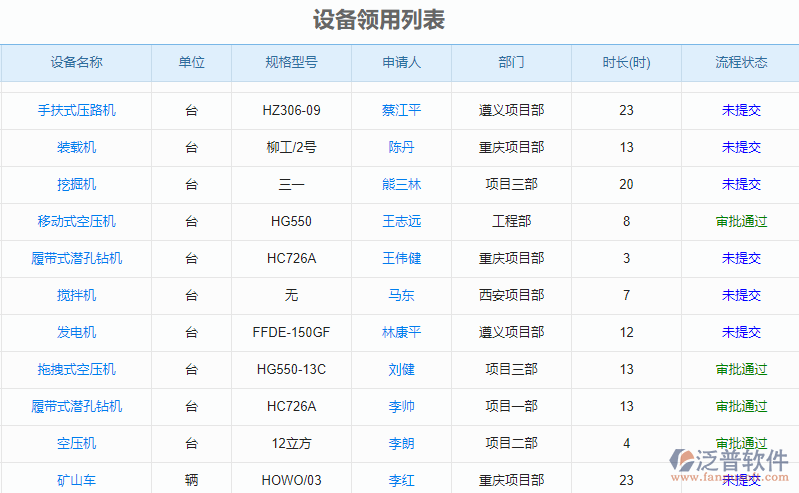Select the HG550-13C model cell
799x493 pixels.
[x=291, y=369]
